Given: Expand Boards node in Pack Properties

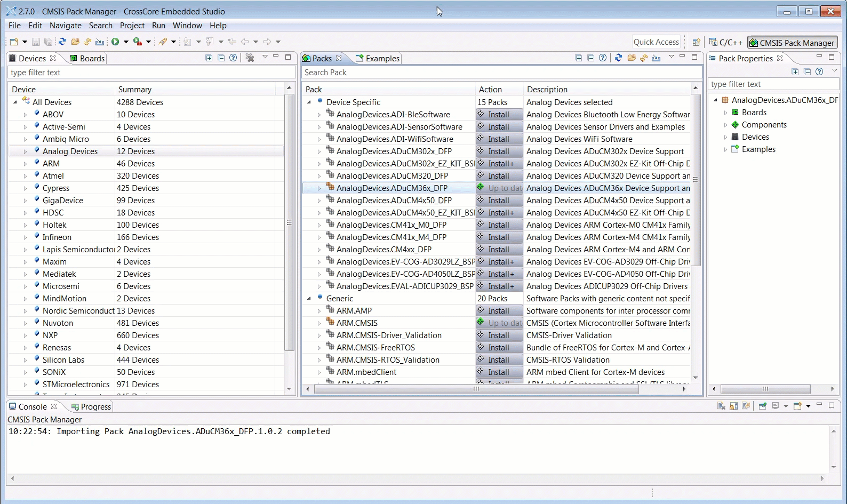Looking at the screenshot, I should 725,113.
